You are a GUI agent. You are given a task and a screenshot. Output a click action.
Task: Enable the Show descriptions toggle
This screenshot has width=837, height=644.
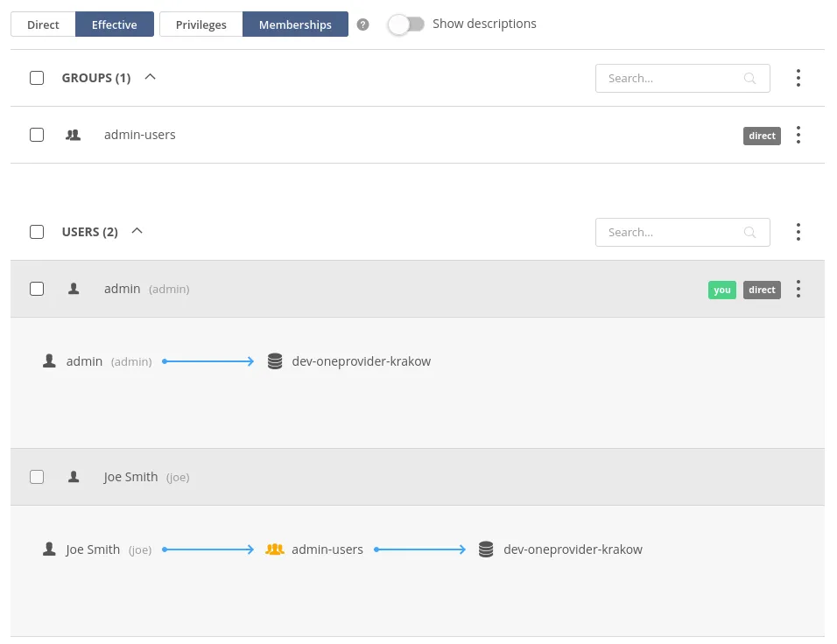pos(406,24)
